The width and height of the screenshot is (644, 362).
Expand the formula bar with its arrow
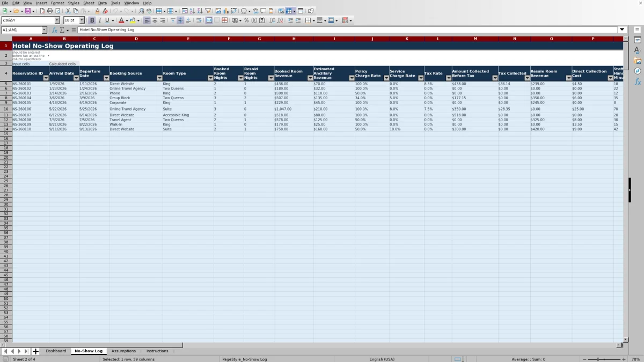[x=623, y=30]
